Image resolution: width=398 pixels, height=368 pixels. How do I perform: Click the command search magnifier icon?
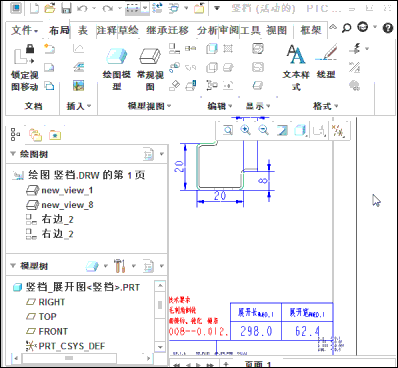(x=347, y=28)
